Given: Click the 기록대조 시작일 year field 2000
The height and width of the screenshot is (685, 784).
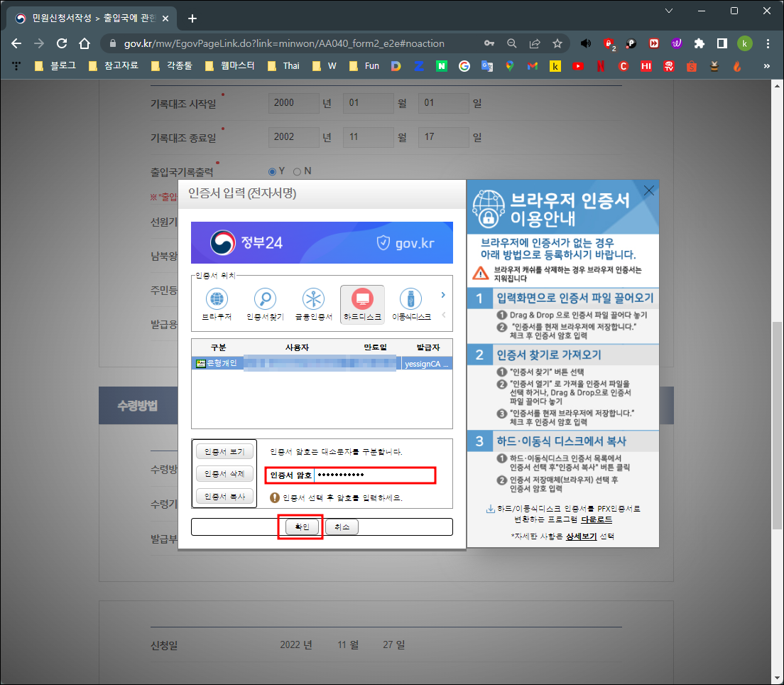Looking at the screenshot, I should click(x=293, y=103).
